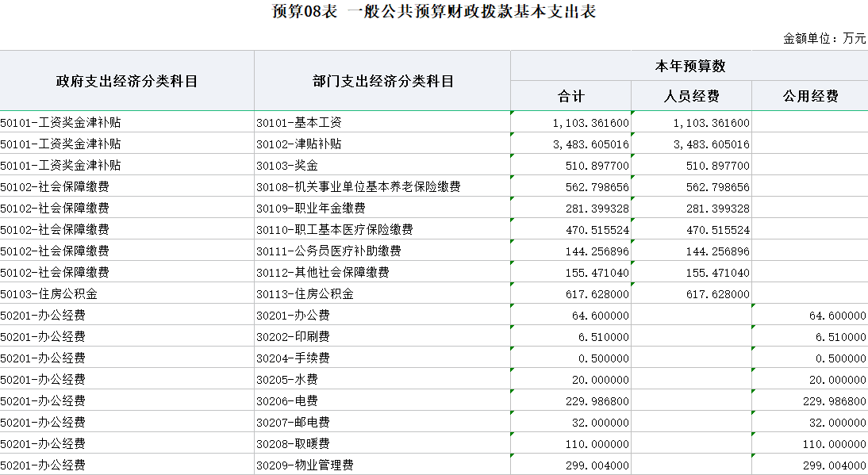Click the table title 一般公共预算财政拨款基本支出表
The height and width of the screenshot is (475, 868).
point(433,12)
